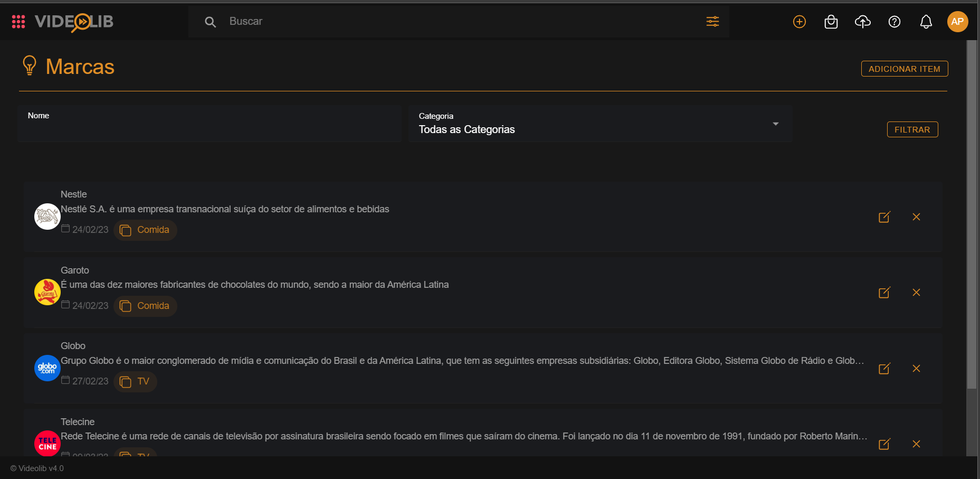Viewport: 980px width, 479px height.
Task: Open advanced search filter sliders icon
Action: point(712,21)
